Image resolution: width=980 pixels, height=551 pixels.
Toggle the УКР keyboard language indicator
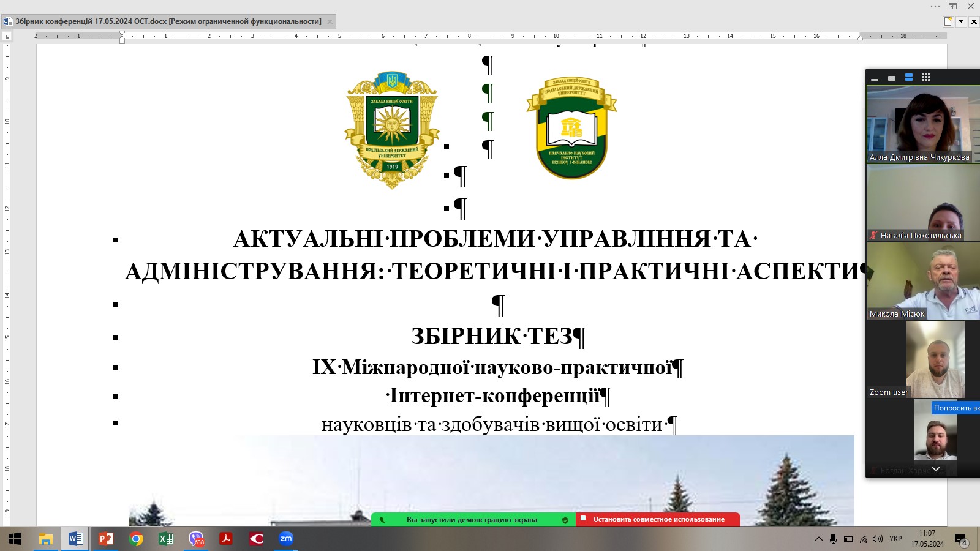tap(895, 539)
